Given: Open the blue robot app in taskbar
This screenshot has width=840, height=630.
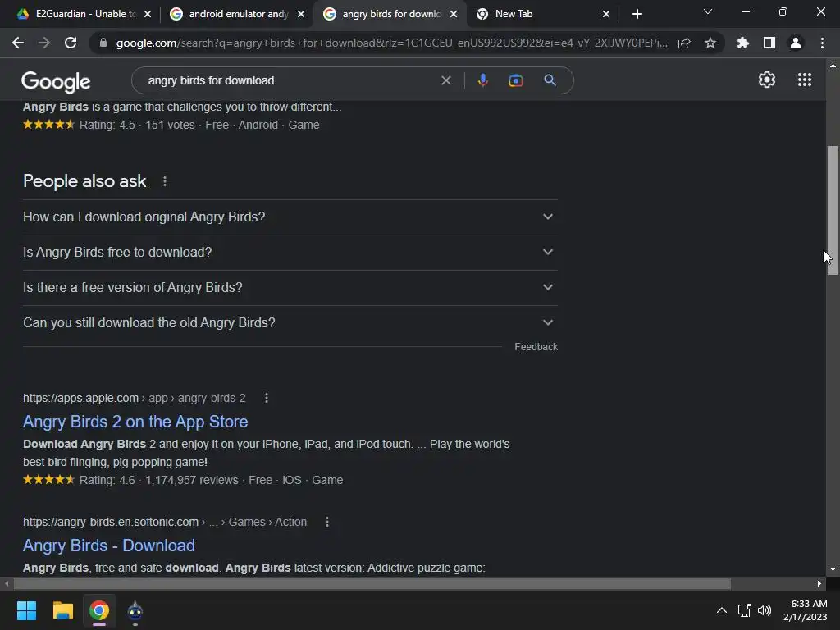Looking at the screenshot, I should (x=135, y=610).
